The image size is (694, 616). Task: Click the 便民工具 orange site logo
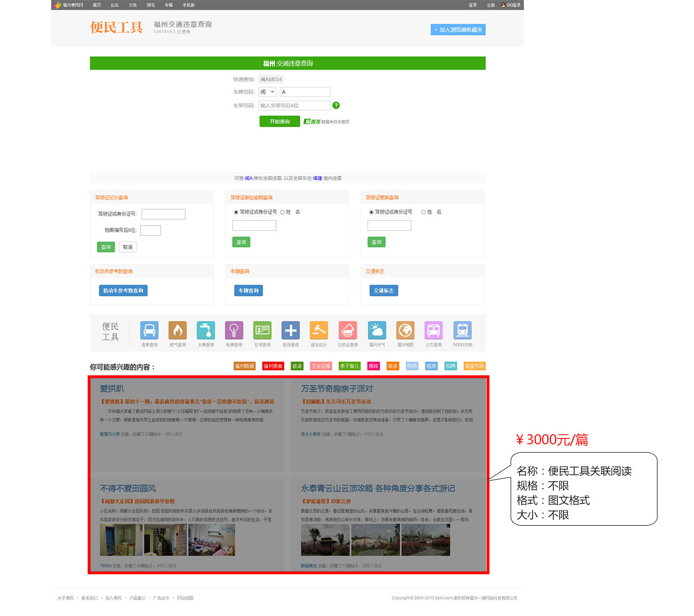tap(116, 27)
